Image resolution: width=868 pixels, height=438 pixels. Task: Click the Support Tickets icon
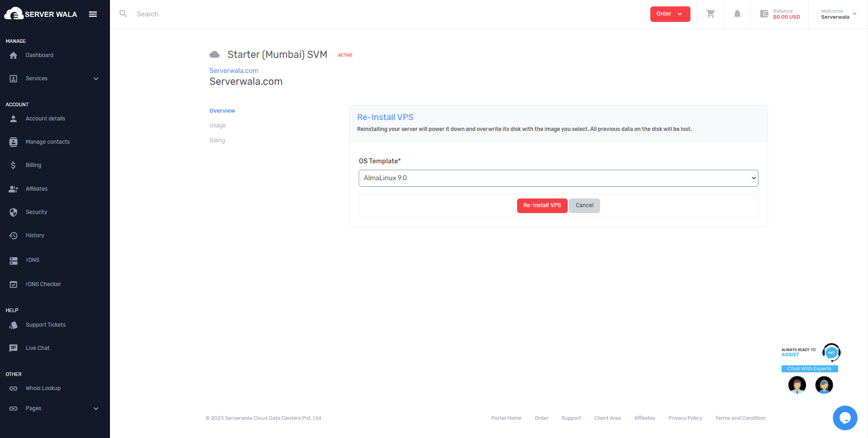(13, 325)
